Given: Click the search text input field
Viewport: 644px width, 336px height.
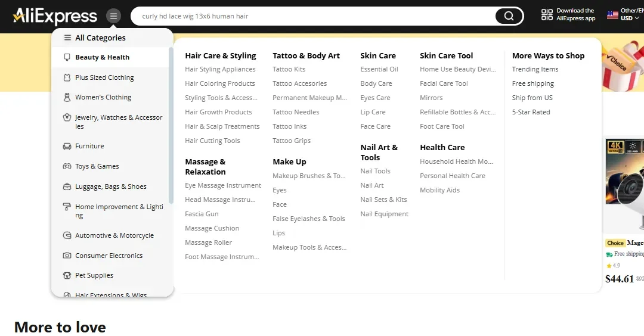Looking at the screenshot, I should [316, 16].
